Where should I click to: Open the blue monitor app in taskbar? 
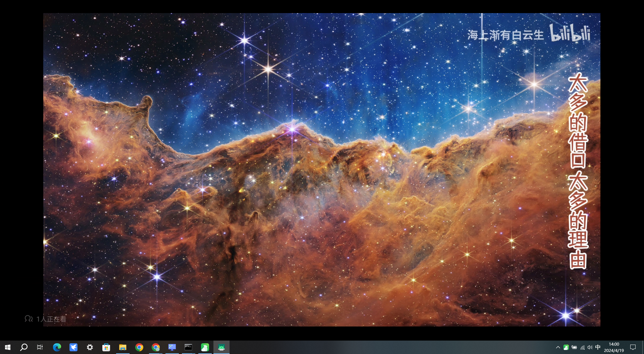[172, 347]
